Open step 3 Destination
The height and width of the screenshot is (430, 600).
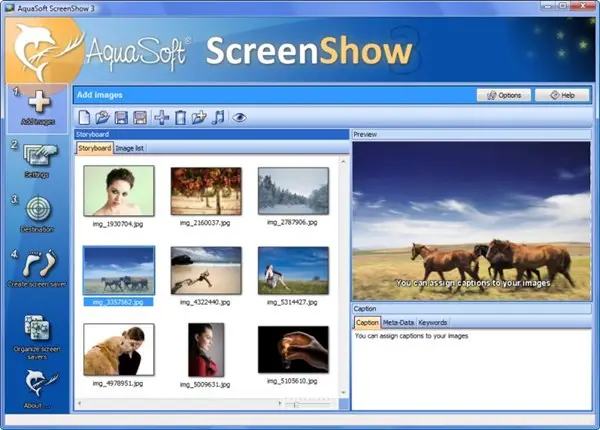click(x=38, y=208)
